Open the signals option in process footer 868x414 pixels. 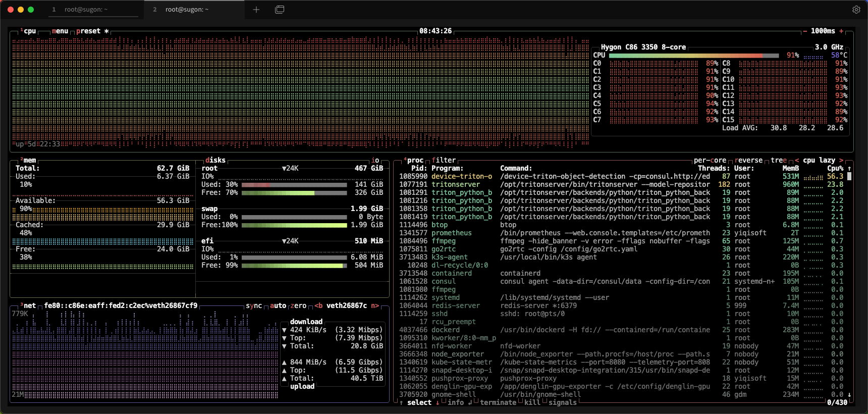coord(562,402)
